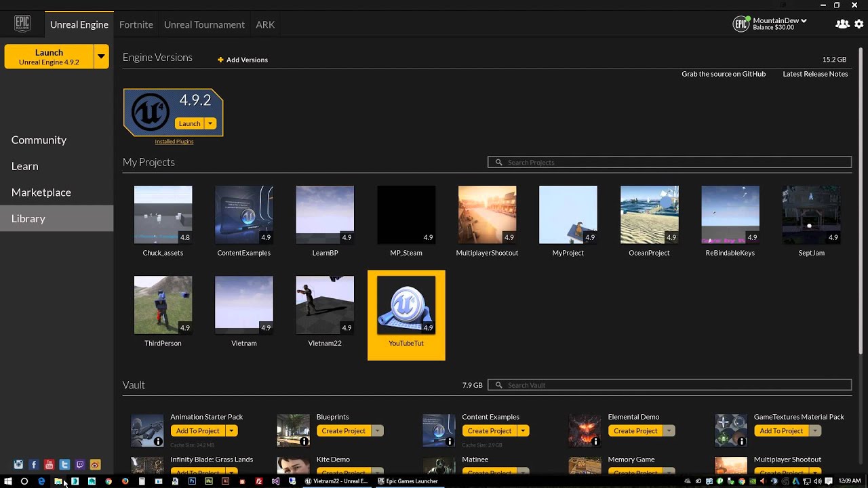Screen dimensions: 868x488
Task: Open Installed Plugins link
Action: [x=174, y=142]
